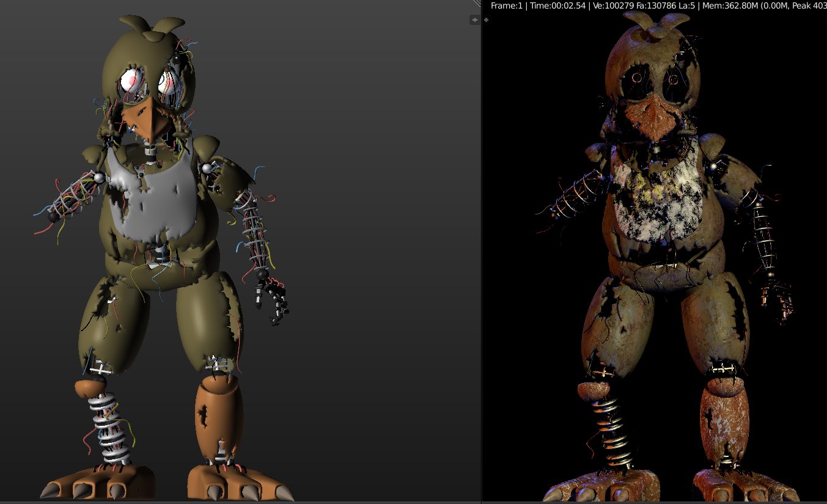Open the left viewport's properties panel plus icon

(x=474, y=20)
